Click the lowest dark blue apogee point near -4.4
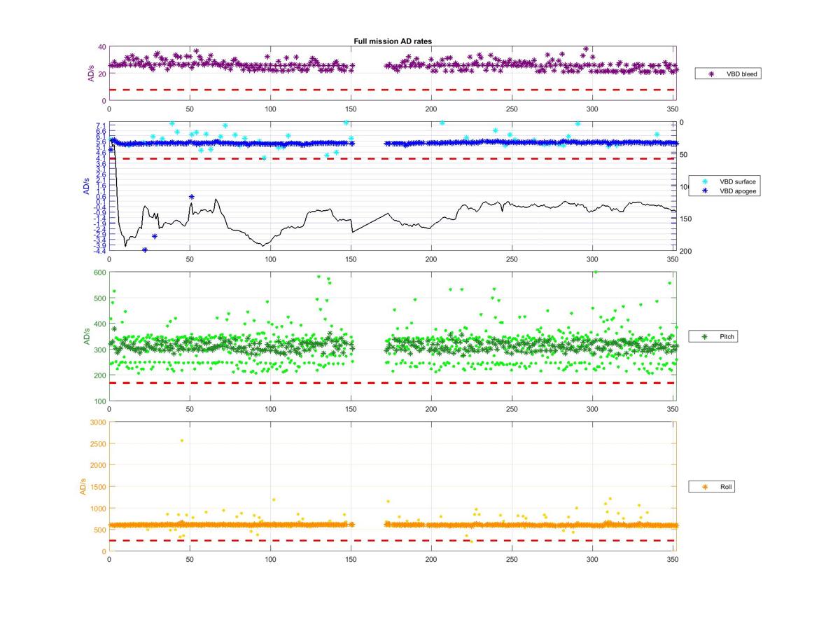Screen dimensions: 840x620 point(145,250)
